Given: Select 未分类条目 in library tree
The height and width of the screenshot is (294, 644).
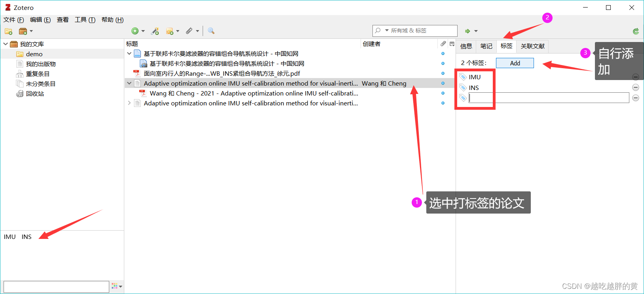Looking at the screenshot, I should [41, 84].
